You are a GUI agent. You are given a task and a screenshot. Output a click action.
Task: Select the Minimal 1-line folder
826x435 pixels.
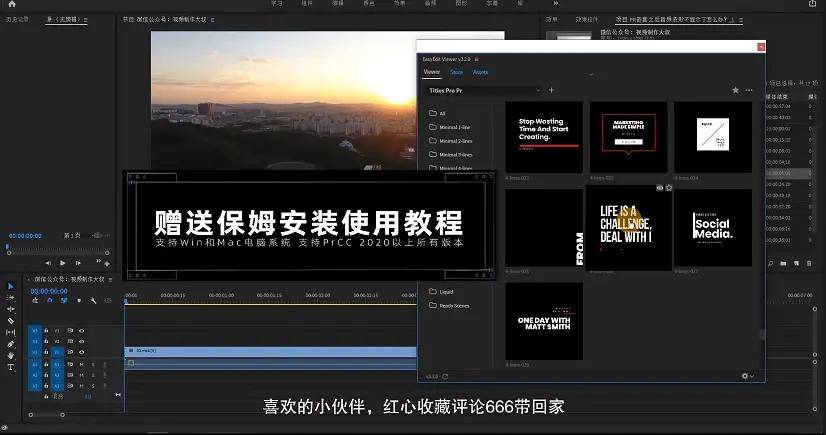[450, 127]
